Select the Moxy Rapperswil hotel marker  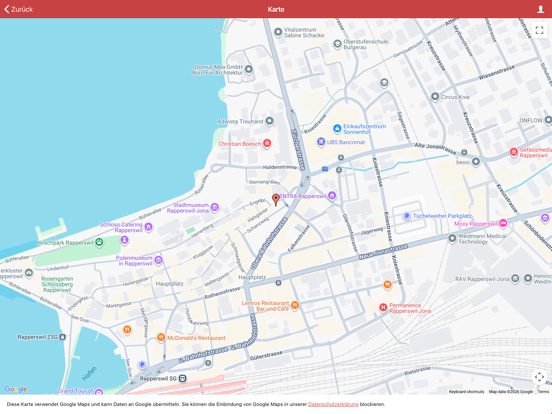(503, 223)
